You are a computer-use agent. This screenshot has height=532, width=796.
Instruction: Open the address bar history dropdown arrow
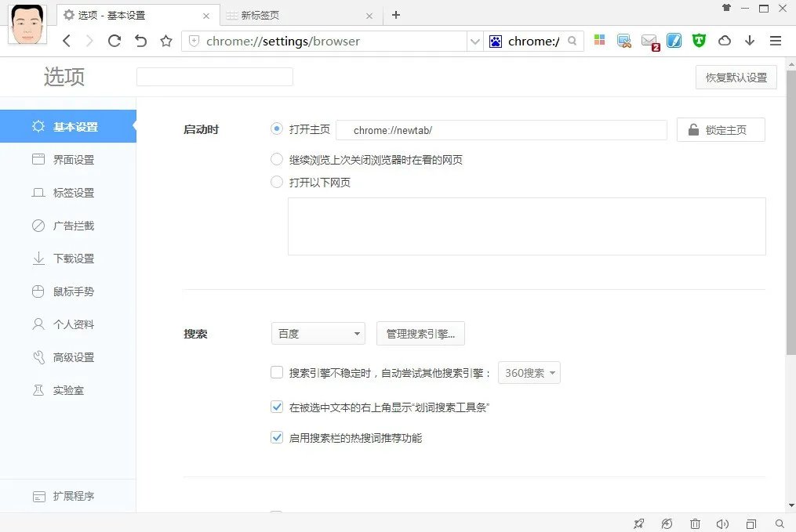pyautogui.click(x=474, y=41)
